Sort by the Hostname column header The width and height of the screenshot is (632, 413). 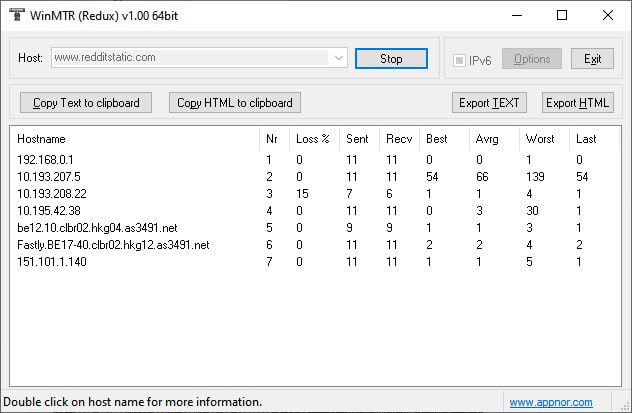40,139
